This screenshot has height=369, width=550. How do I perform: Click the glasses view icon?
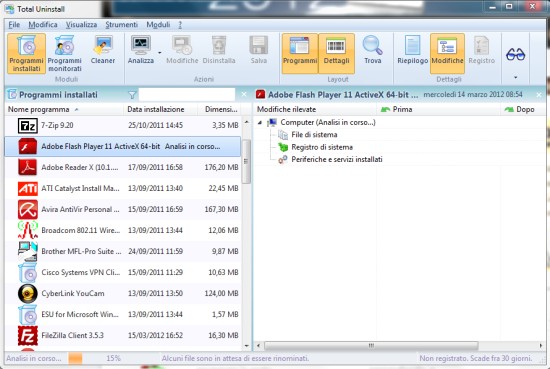(515, 54)
